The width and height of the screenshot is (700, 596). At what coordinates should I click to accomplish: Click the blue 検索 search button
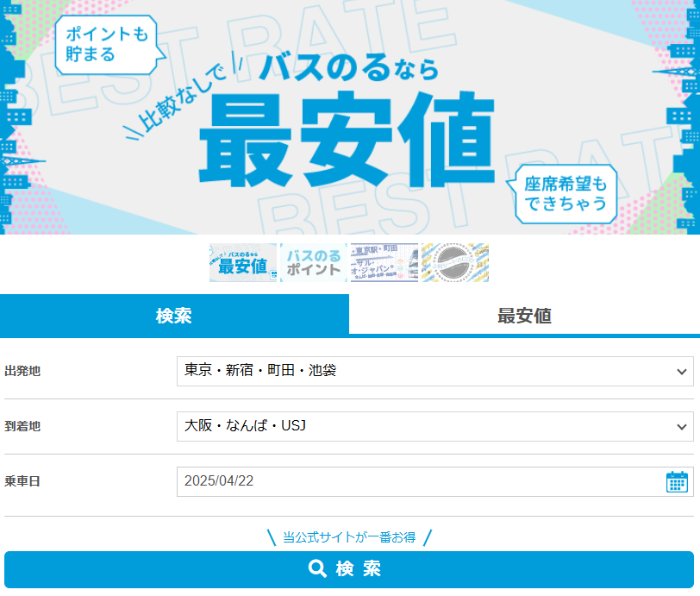point(349,569)
